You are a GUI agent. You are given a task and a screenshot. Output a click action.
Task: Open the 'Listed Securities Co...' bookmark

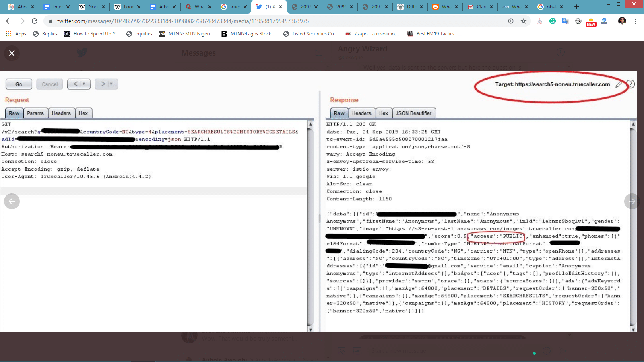pos(310,34)
